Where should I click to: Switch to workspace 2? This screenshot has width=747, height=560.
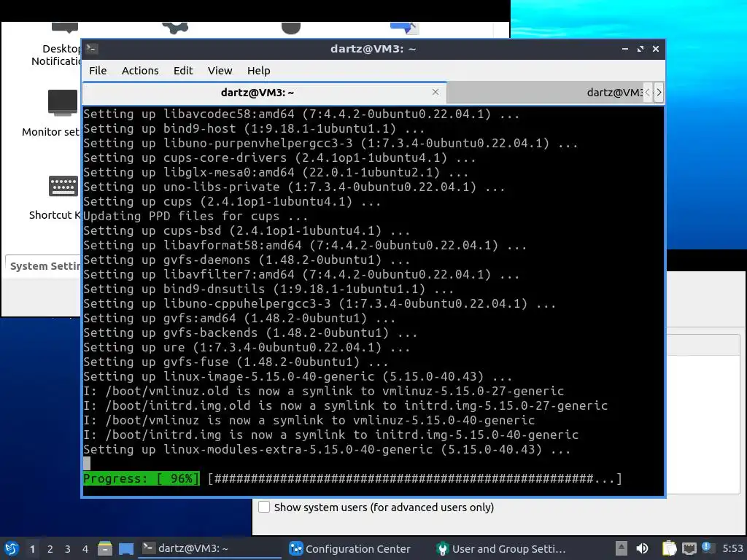click(x=50, y=549)
